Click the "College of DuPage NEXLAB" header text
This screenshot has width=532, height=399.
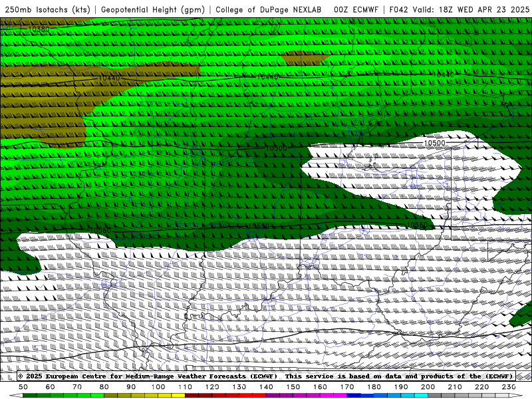[268, 9]
